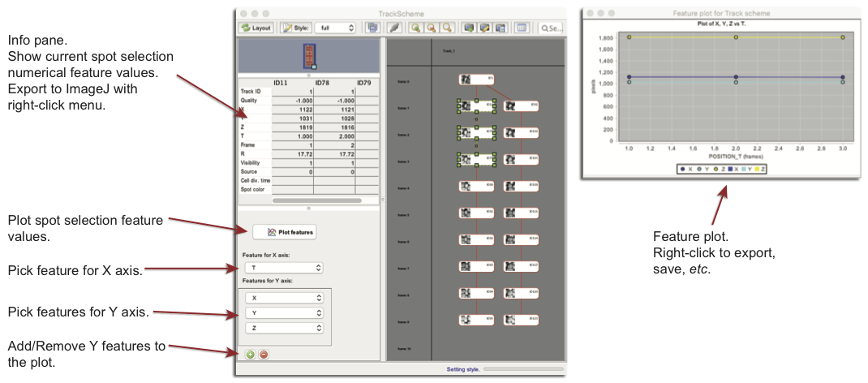Screen dimensions: 868x383
Task: Click the track outline thumbnail in info pane
Action: click(309, 55)
